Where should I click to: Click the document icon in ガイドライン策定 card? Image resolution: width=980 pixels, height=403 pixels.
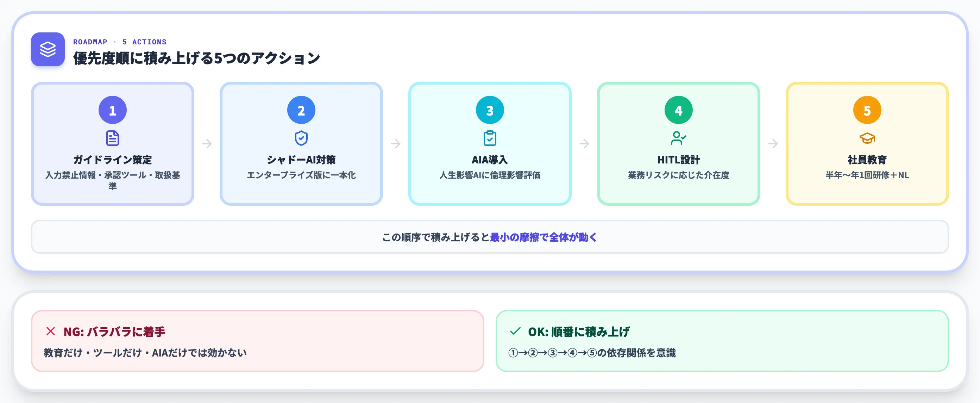click(x=113, y=138)
